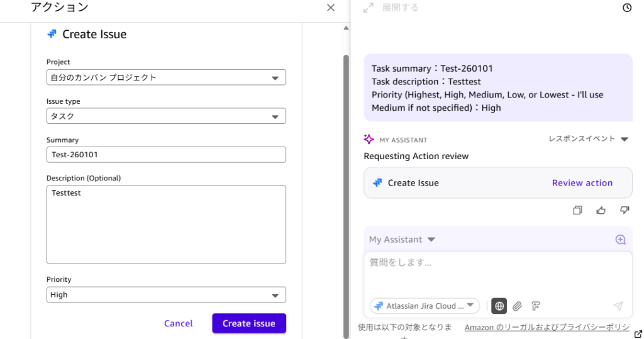Click the thumbs up feedback icon
Viewport: 644px width, 339px height.
tap(601, 210)
